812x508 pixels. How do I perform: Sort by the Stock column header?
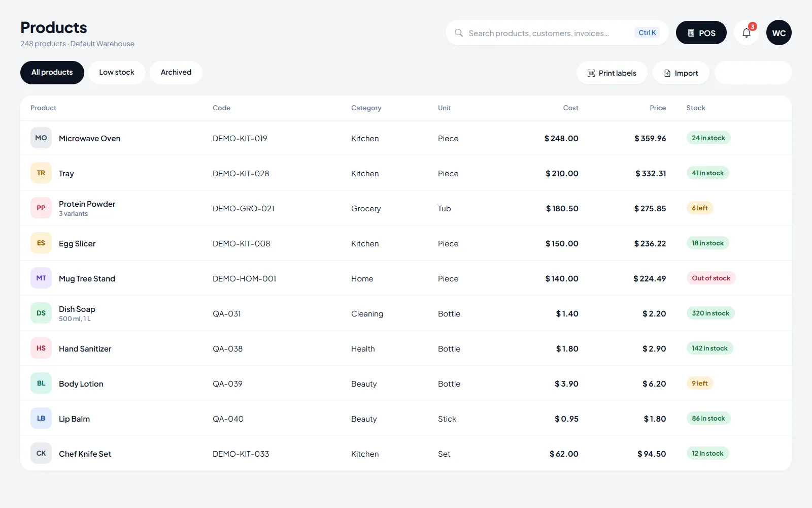pyautogui.click(x=696, y=108)
